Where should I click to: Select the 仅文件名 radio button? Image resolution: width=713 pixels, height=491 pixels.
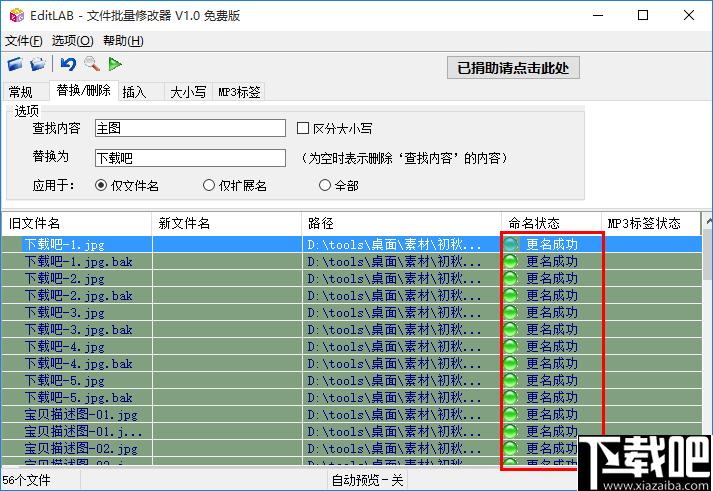[101, 185]
